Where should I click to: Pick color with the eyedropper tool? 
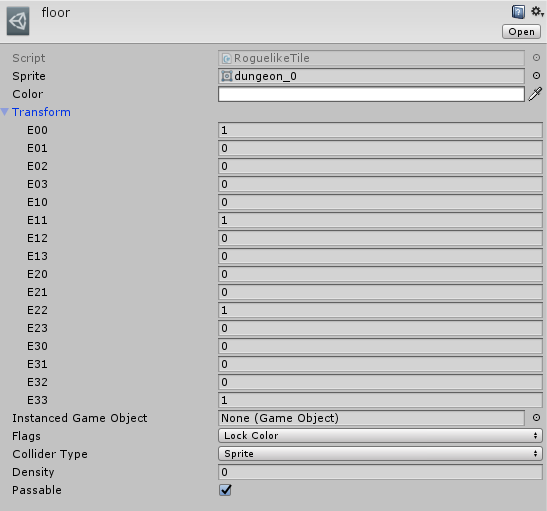tap(535, 94)
